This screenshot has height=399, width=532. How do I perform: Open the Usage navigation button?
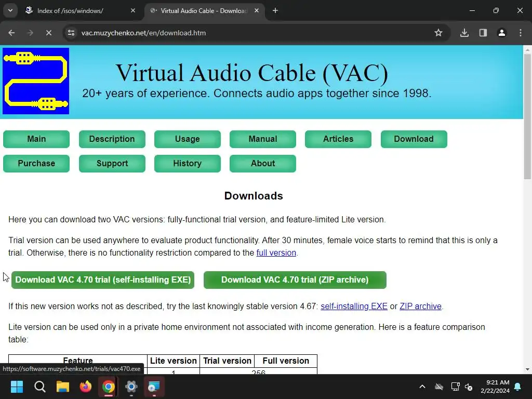point(187,139)
